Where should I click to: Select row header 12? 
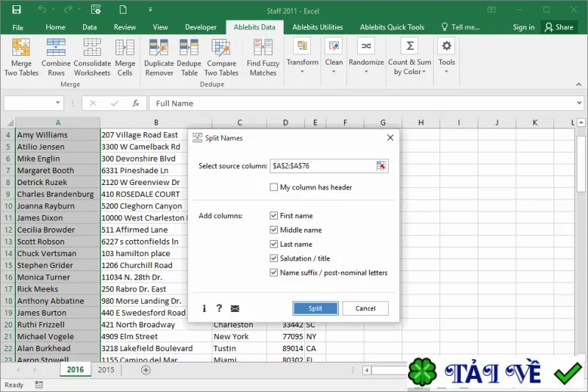8,230
